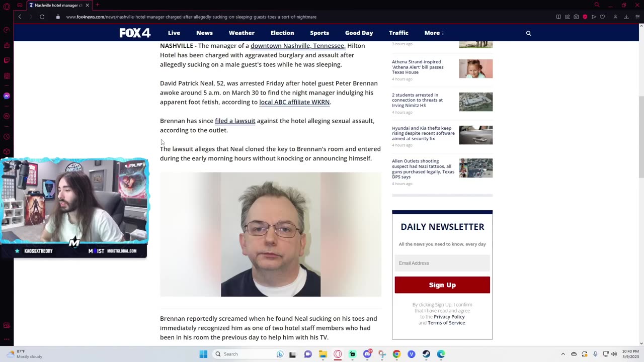This screenshot has width=644, height=362.
Task: Open a new tab with plus icon
Action: [x=97, y=5]
